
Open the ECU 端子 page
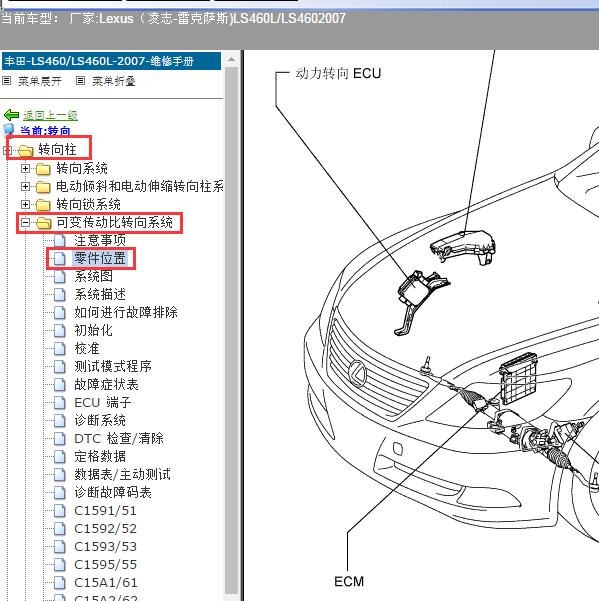103,402
